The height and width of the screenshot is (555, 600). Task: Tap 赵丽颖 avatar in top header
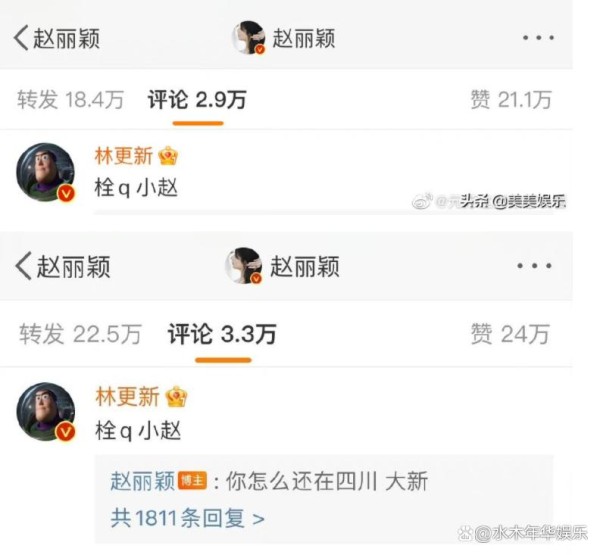(x=249, y=38)
